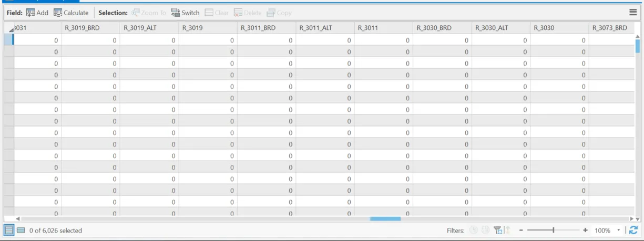Select the R_3073_BRD column header
This screenshot has width=644, height=241.
pyautogui.click(x=612, y=28)
